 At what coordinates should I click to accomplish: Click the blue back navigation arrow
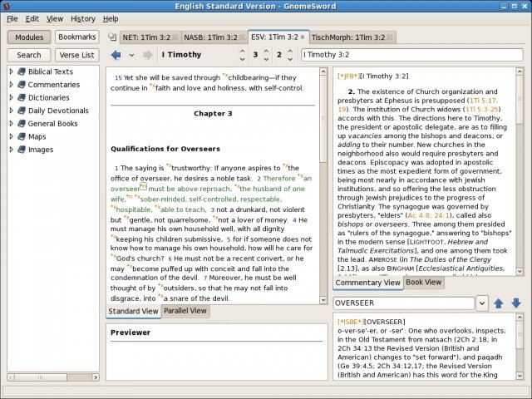(116, 56)
